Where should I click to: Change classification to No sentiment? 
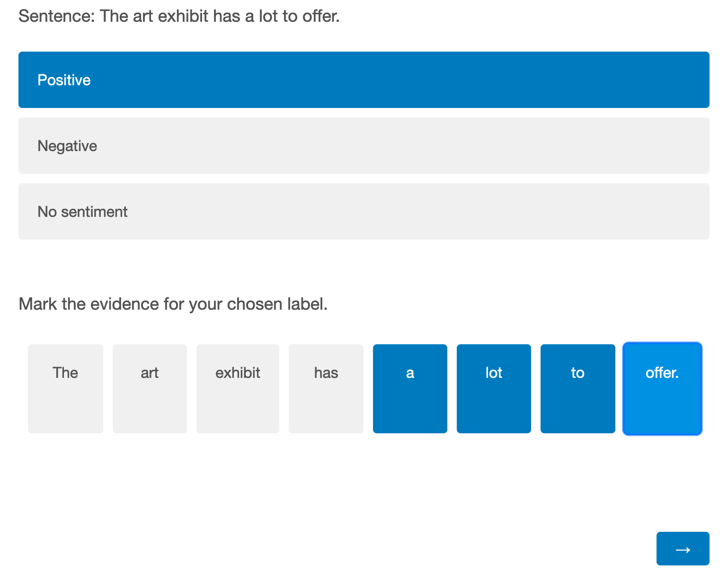pos(364,211)
